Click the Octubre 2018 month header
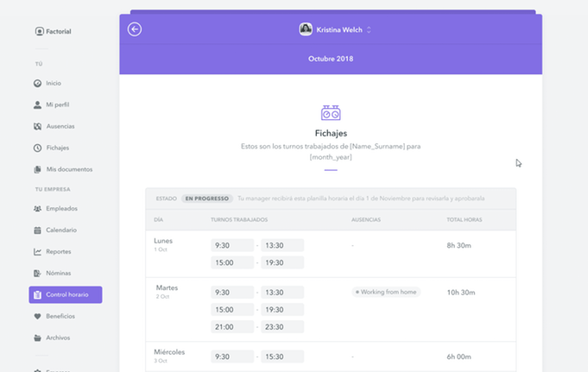 (331, 59)
